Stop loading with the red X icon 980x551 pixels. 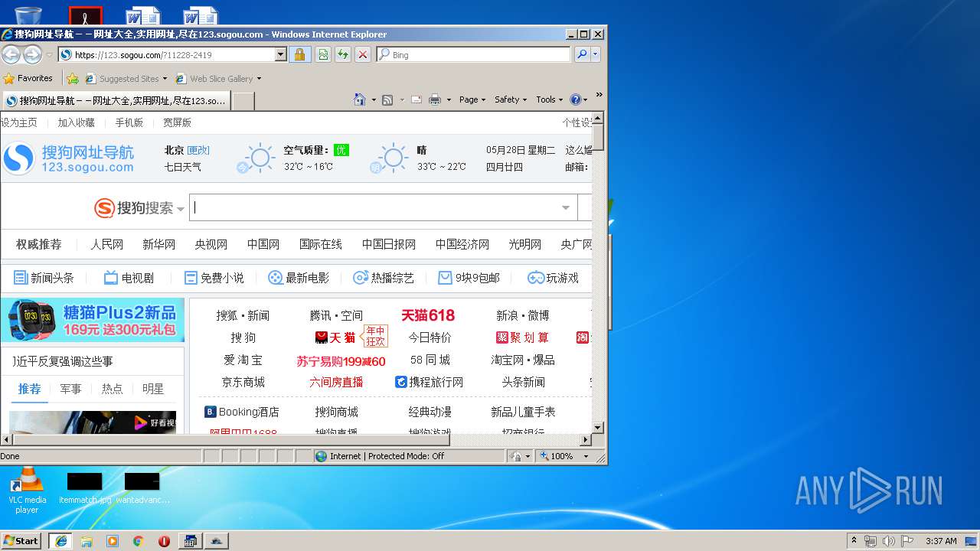click(x=363, y=54)
